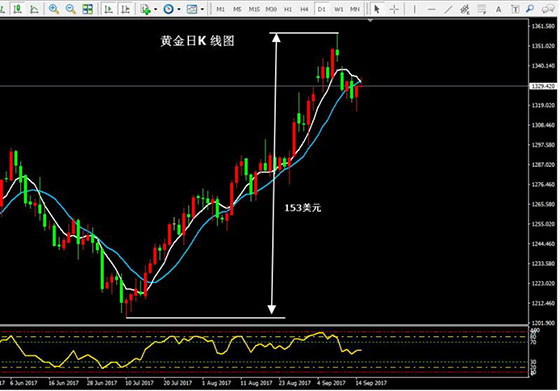Toggle the candlestick chart type icon

(17, 9)
